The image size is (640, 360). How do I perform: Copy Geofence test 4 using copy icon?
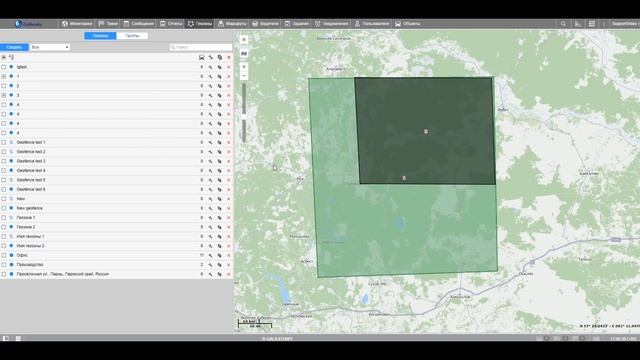point(220,171)
